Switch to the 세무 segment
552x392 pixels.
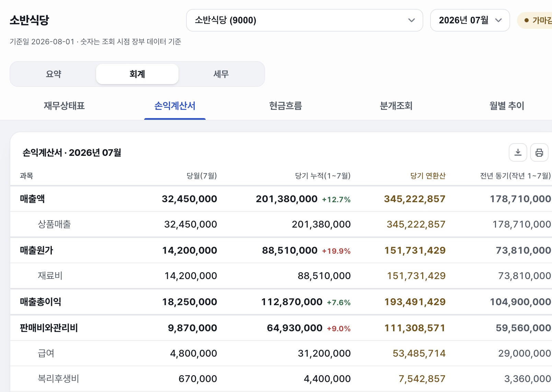(x=221, y=74)
